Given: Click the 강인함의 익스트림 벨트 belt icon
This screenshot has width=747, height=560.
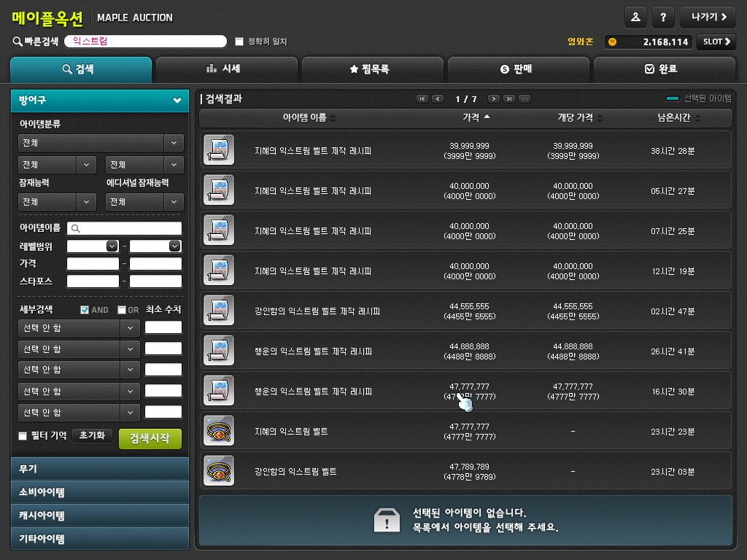Looking at the screenshot, I should tap(219, 470).
